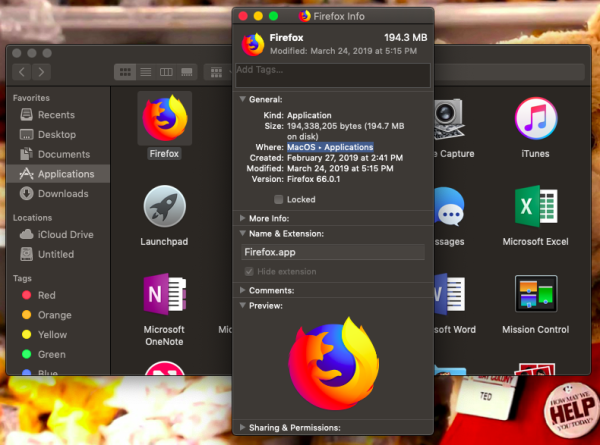
Task: Click the Microsoft OneNote icon
Action: click(x=163, y=297)
